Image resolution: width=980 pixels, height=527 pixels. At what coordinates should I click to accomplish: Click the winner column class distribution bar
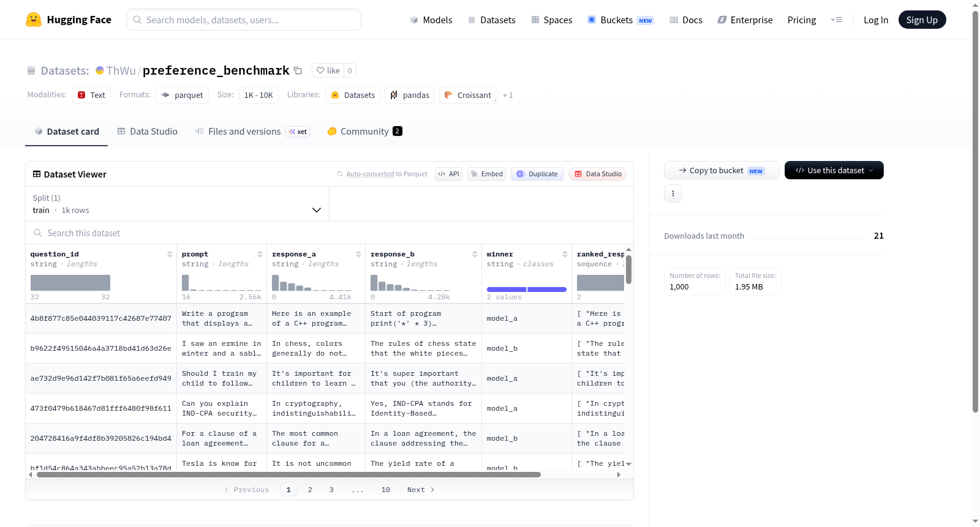526,289
